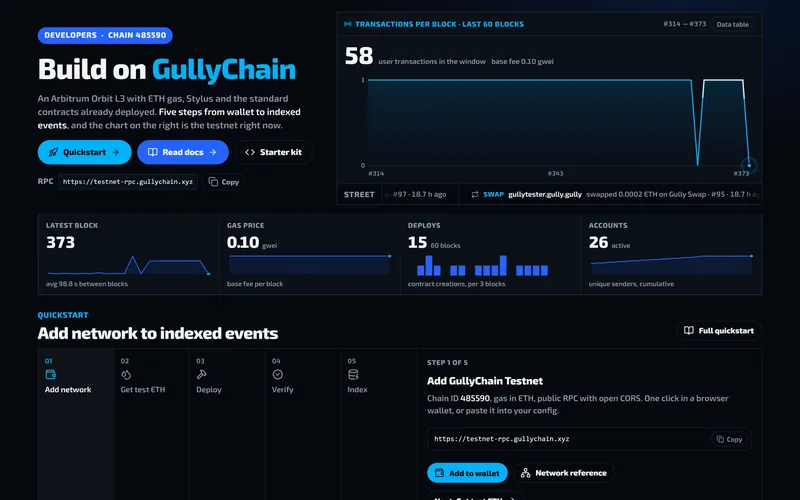Click the rocket icon in Quickstart
Image resolution: width=800 pixels, height=500 pixels.
(x=53, y=152)
